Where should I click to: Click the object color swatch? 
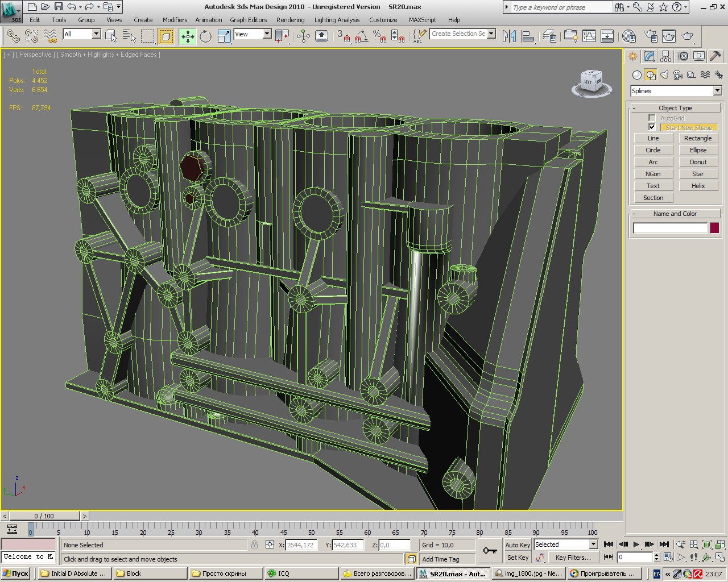pyautogui.click(x=714, y=228)
